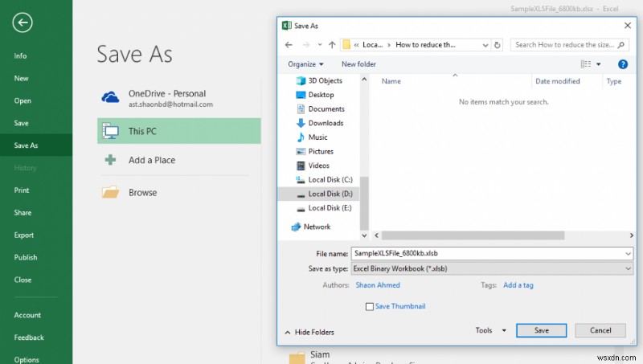Select the OneDrive cloud icon

[110, 97]
